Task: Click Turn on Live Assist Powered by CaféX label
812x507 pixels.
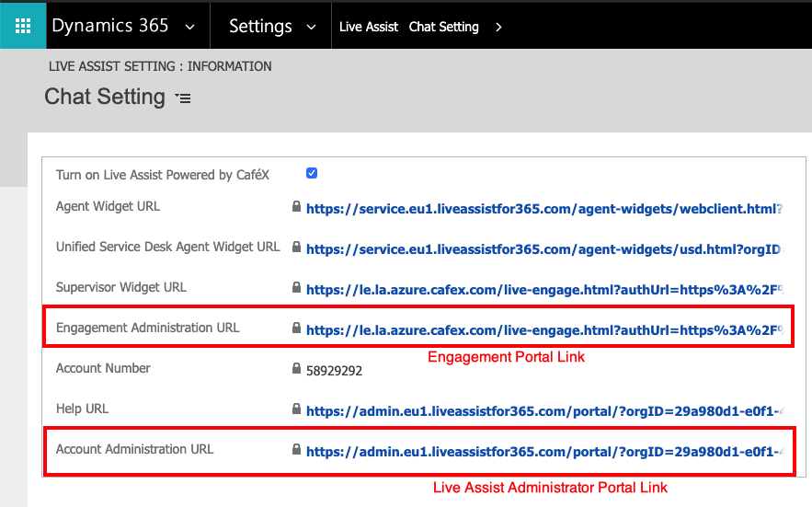Action: pos(163,175)
